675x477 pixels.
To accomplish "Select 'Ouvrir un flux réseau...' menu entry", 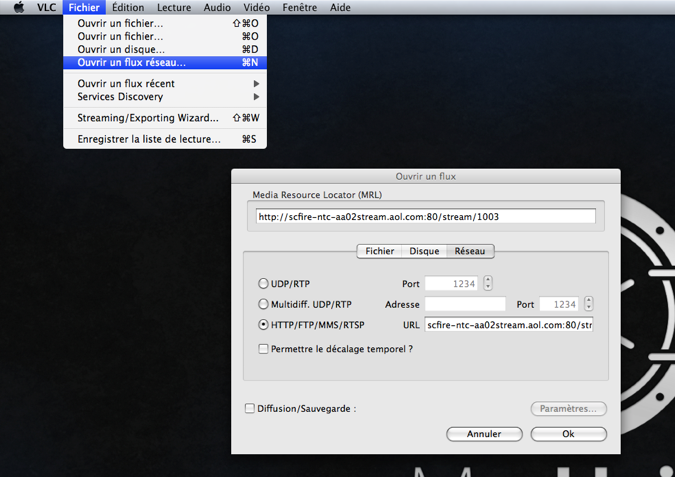I will 132,63.
